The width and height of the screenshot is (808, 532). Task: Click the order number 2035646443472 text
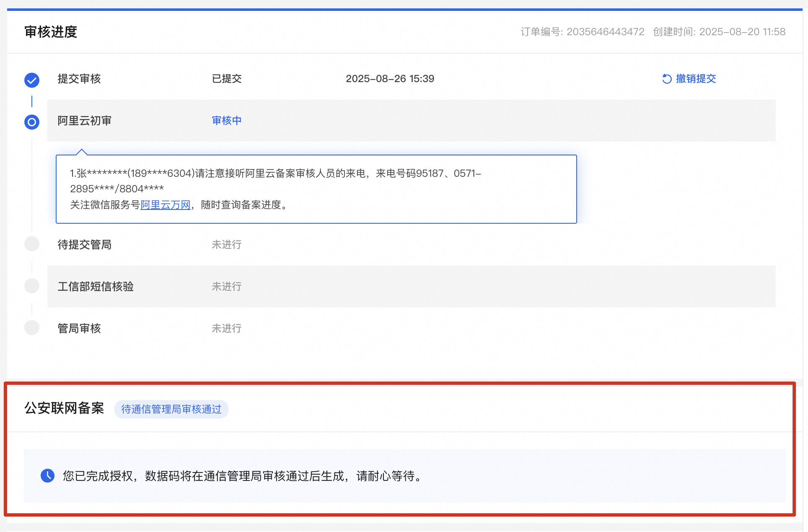[x=605, y=32]
